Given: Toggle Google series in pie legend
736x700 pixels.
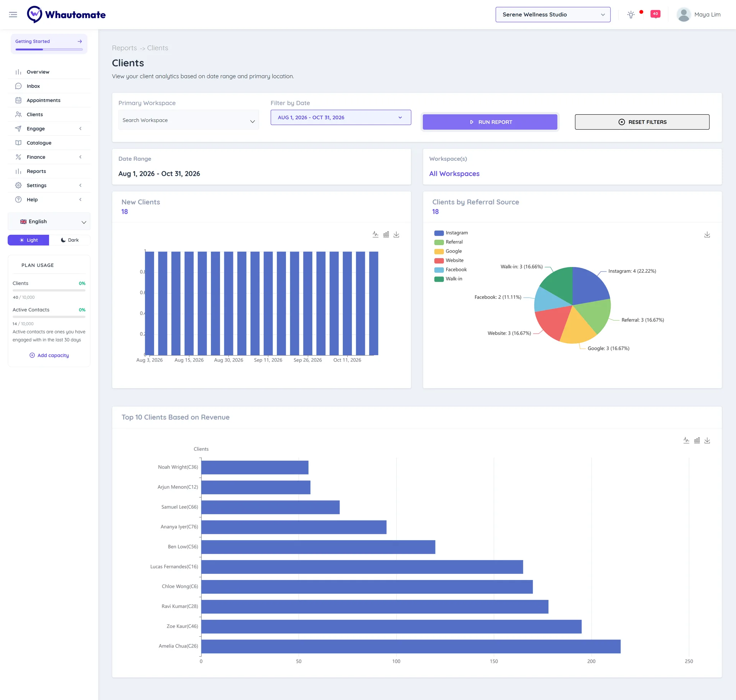Looking at the screenshot, I should [448, 251].
